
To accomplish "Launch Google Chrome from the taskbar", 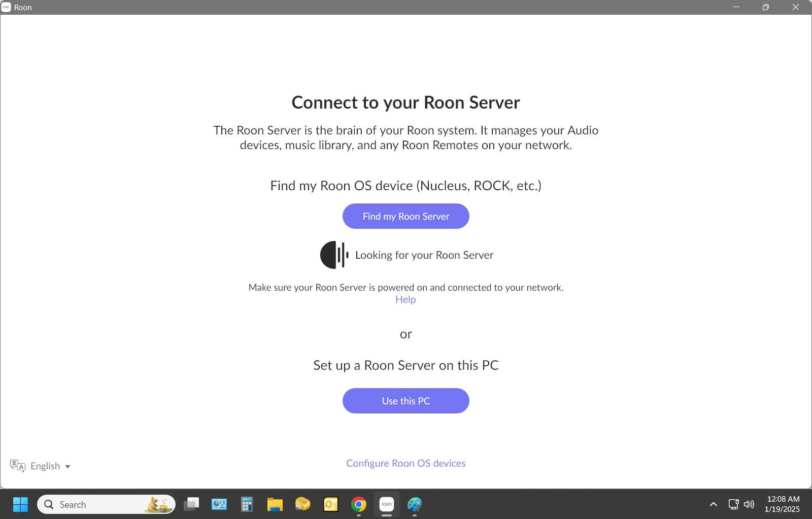I will click(359, 504).
